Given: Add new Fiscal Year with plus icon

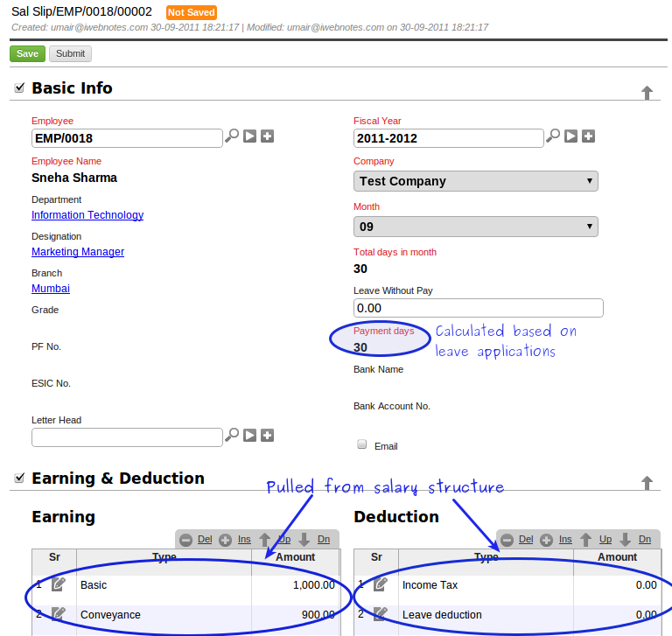Looking at the screenshot, I should 588,136.
